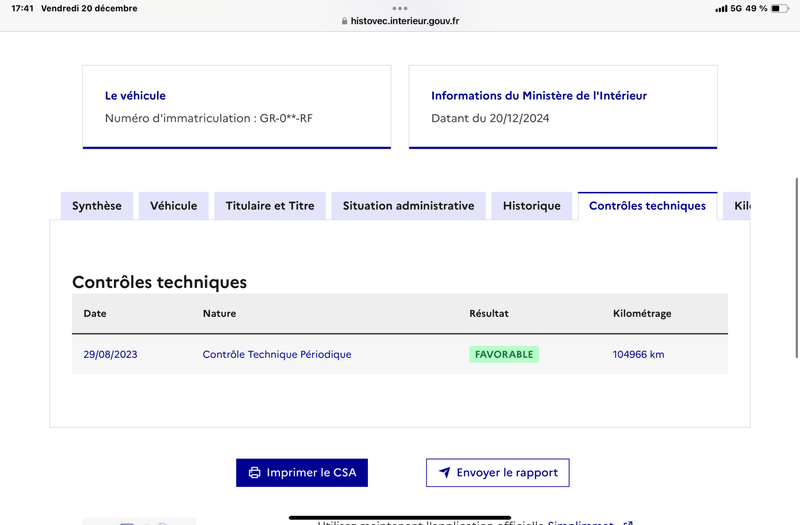
Task: Select the Titulaire et Titre tab
Action: [x=270, y=206]
